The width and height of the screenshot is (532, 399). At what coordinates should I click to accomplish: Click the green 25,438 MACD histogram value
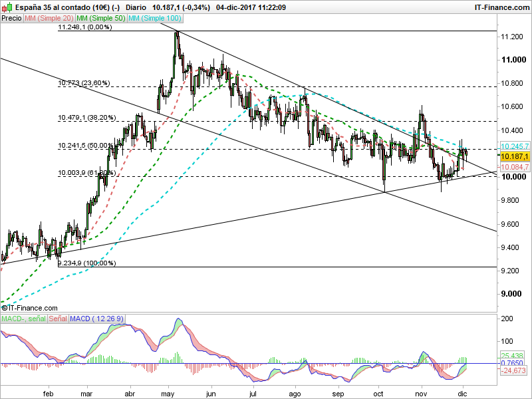click(x=512, y=356)
